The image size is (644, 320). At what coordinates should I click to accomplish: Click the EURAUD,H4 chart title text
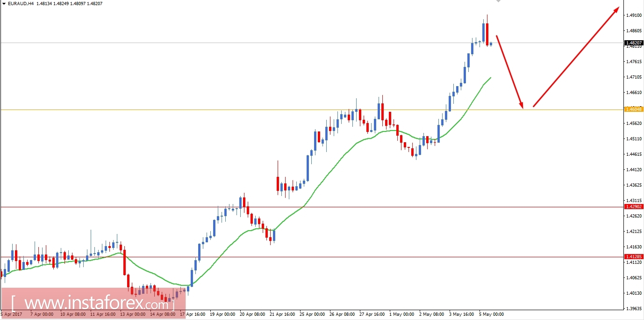pos(21,3)
